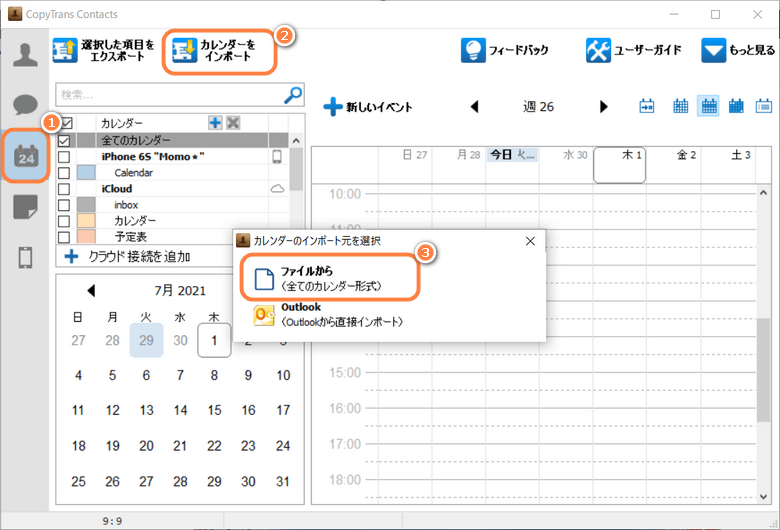Switch to week view icon
Viewport: 780px width, 530px height.
709,106
